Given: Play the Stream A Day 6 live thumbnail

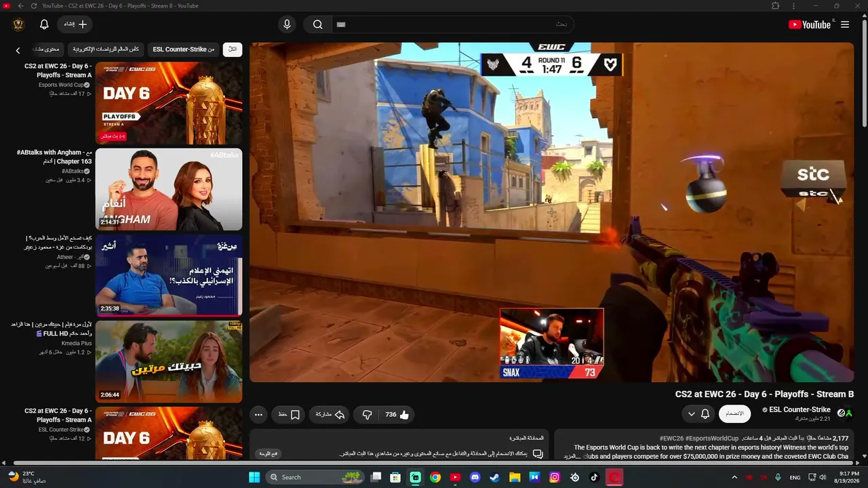Looking at the screenshot, I should (x=169, y=103).
